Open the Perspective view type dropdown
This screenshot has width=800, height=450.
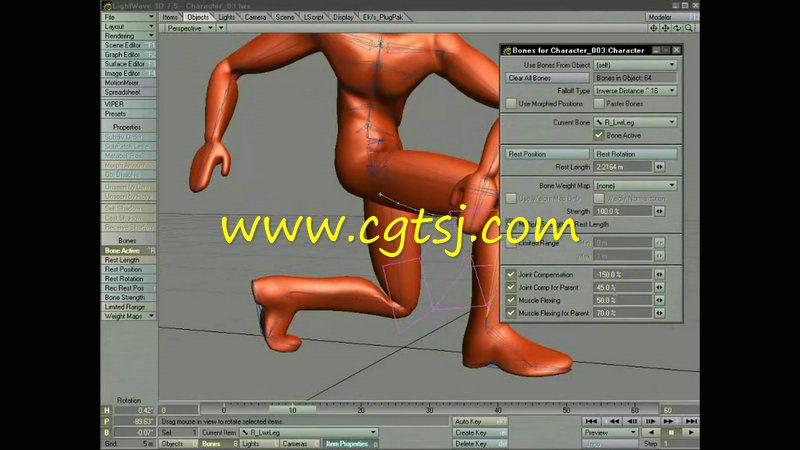[x=189, y=29]
